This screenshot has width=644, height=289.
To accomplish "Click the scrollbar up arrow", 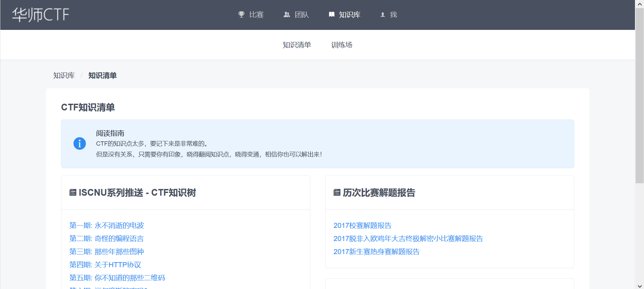I will coord(640,4).
